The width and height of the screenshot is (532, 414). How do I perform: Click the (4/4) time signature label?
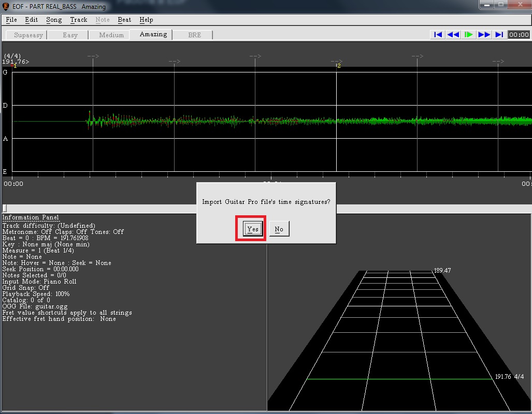[12, 56]
